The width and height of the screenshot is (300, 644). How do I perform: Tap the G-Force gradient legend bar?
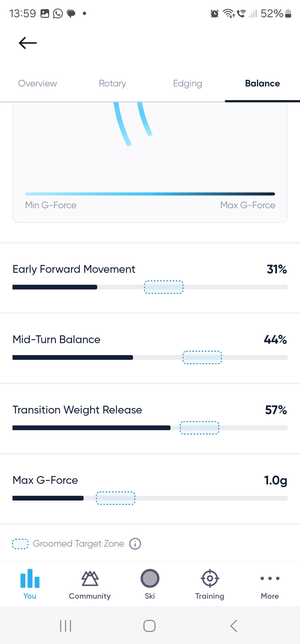pyautogui.click(x=150, y=194)
